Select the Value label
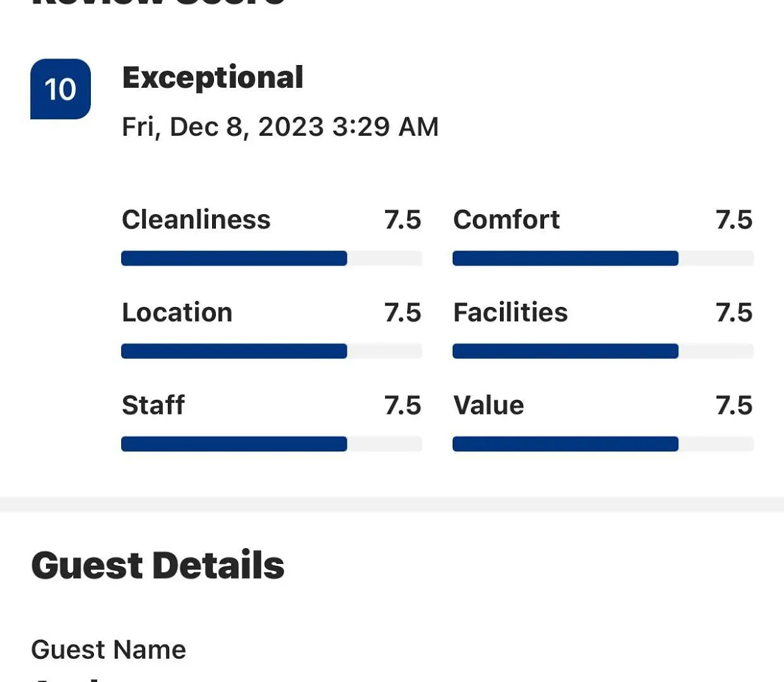 pos(489,405)
